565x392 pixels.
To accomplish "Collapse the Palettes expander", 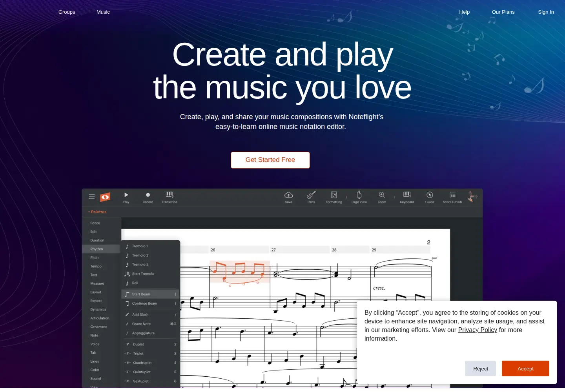I will click(x=97, y=212).
